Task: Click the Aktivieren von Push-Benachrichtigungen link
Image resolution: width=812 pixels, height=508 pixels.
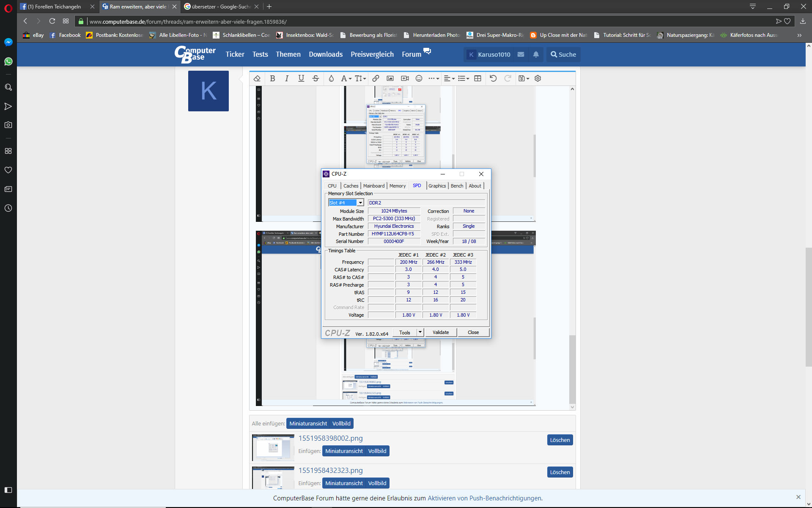Action: coord(484,498)
